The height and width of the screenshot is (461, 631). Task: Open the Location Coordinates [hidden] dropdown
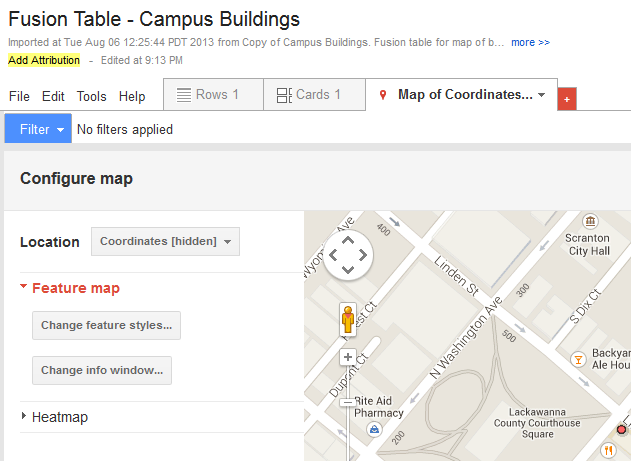(x=165, y=241)
